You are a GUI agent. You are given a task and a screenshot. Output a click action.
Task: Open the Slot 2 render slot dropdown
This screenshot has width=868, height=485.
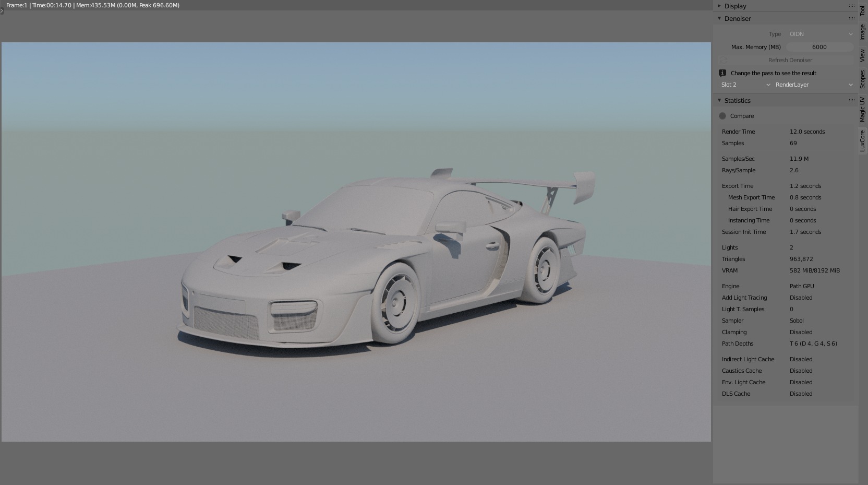click(745, 85)
